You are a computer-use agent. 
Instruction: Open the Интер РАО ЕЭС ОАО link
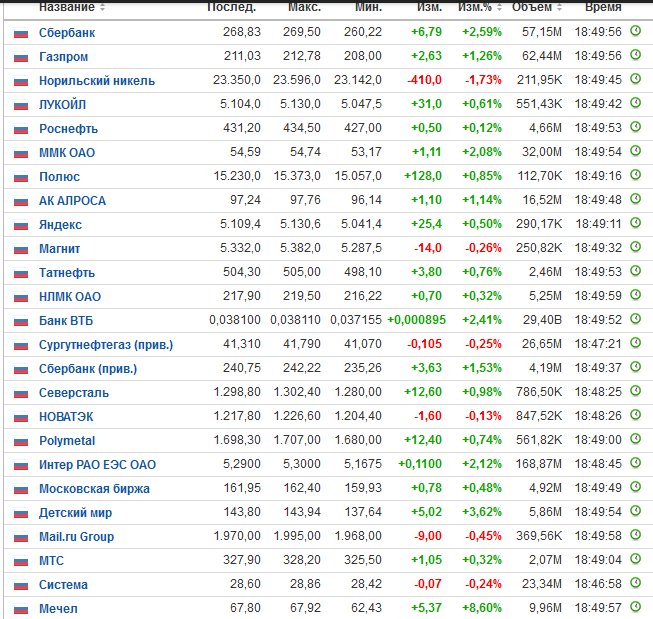click(97, 465)
